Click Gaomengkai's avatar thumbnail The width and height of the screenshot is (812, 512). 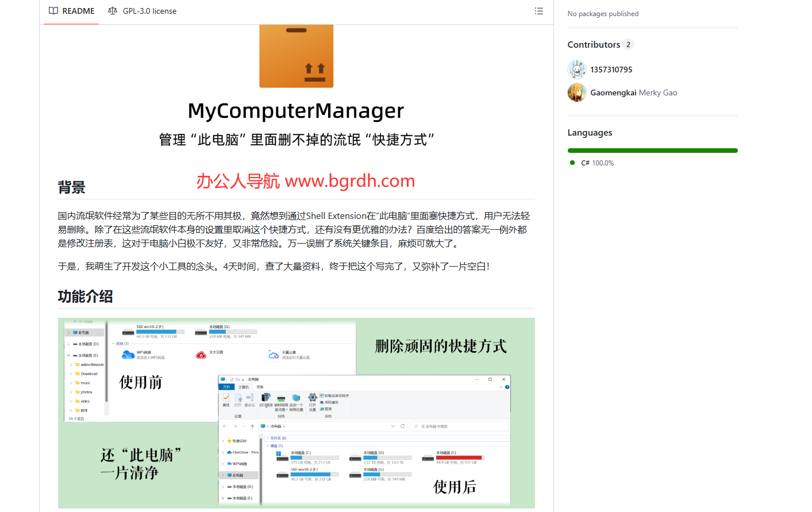pyautogui.click(x=576, y=92)
